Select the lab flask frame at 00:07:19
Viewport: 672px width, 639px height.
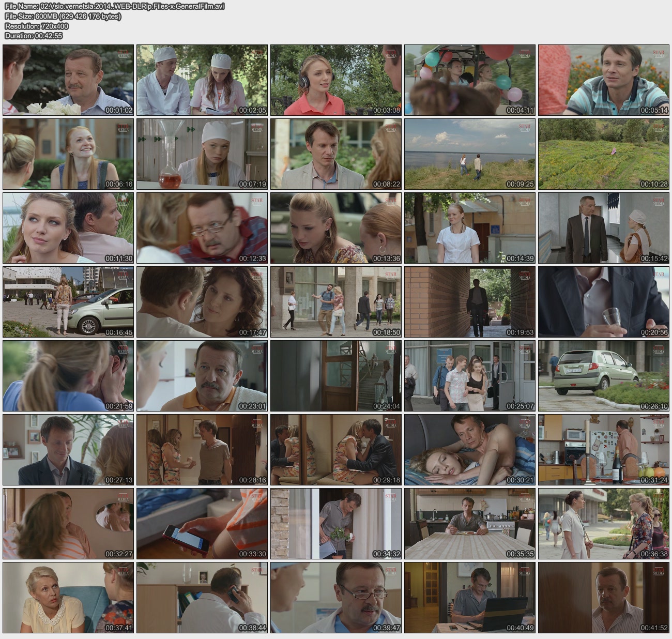[x=202, y=154]
